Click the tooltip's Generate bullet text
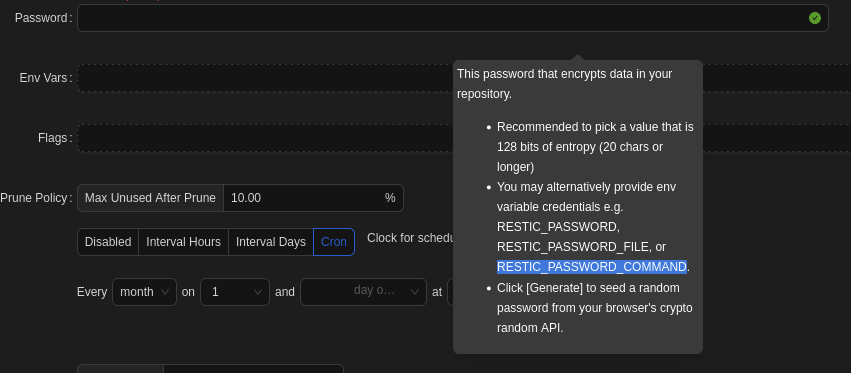This screenshot has width=851, height=373. coord(595,307)
